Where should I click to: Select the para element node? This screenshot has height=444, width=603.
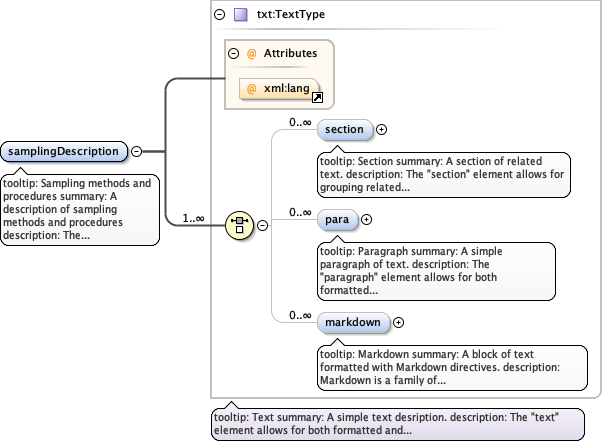pos(337,219)
